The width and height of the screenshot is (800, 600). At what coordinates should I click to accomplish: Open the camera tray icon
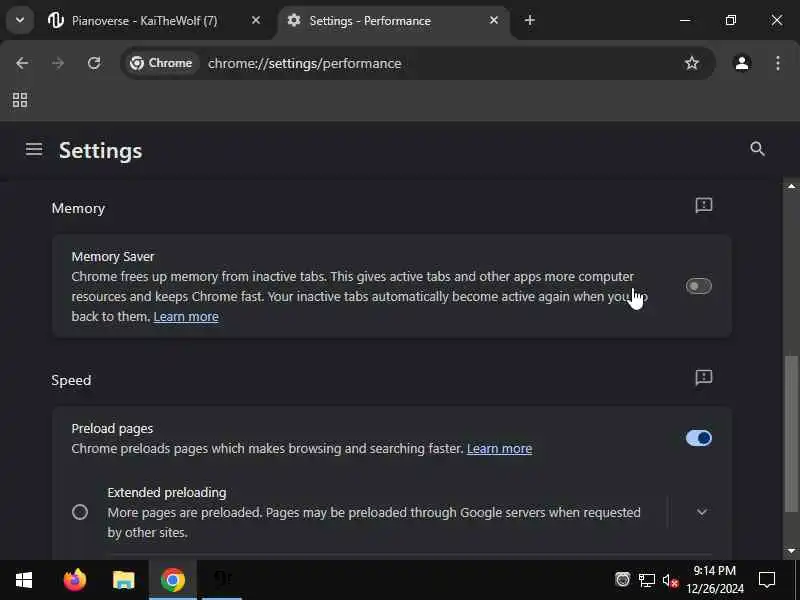coord(622,580)
